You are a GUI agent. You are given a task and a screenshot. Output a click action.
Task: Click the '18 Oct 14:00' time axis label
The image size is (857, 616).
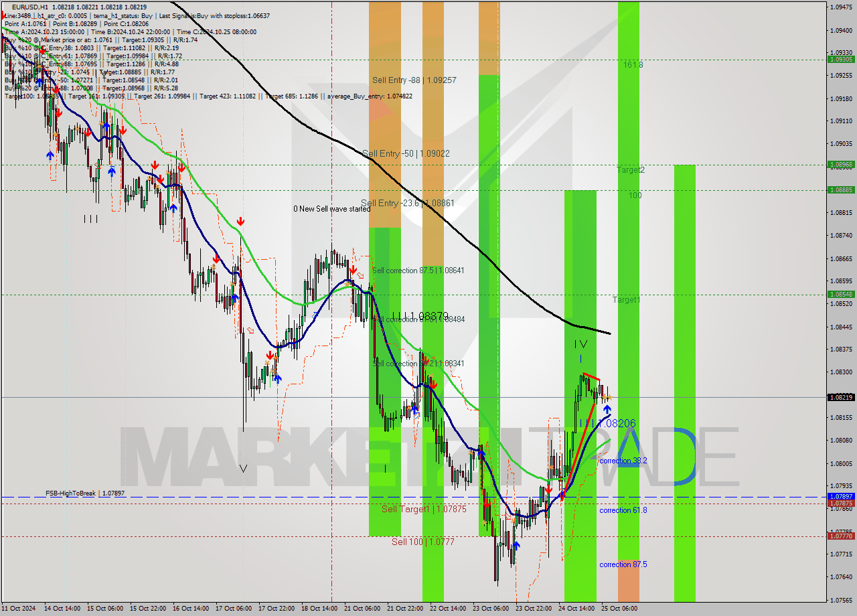tap(319, 609)
